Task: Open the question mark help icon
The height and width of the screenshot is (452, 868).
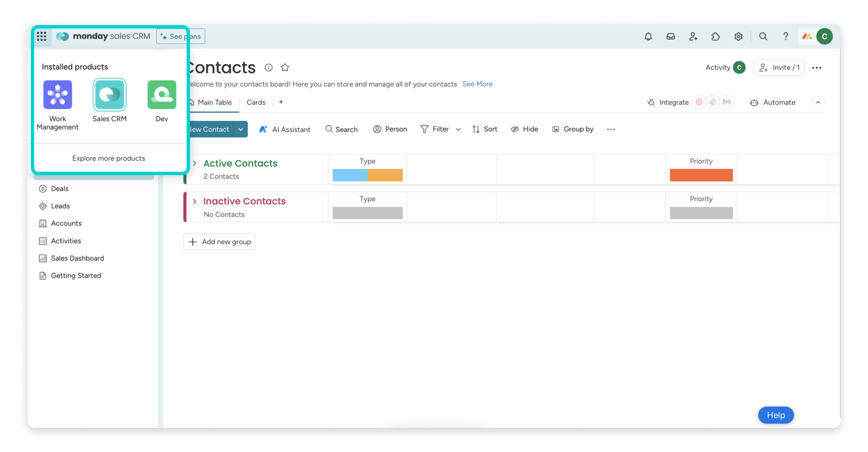Action: click(x=786, y=36)
